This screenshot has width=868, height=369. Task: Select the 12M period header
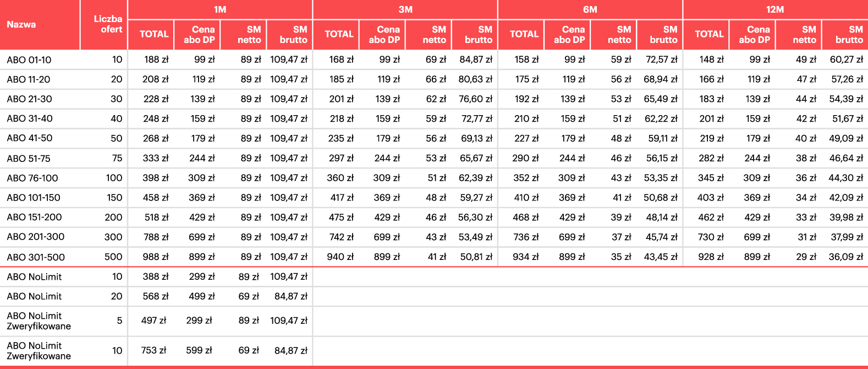click(775, 9)
